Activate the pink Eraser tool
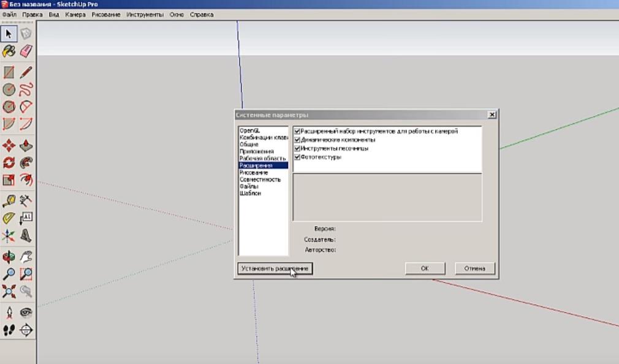619x364 pixels. point(26,51)
